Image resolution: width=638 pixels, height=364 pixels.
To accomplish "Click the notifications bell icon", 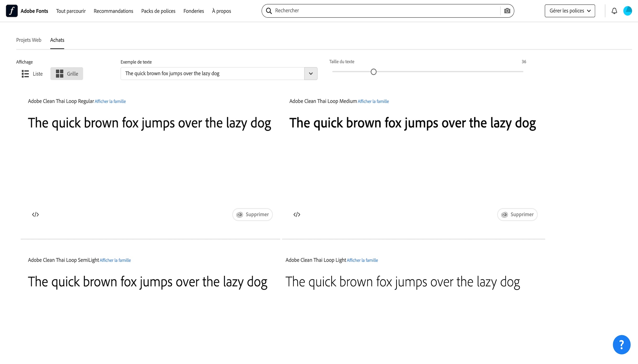I will (614, 11).
